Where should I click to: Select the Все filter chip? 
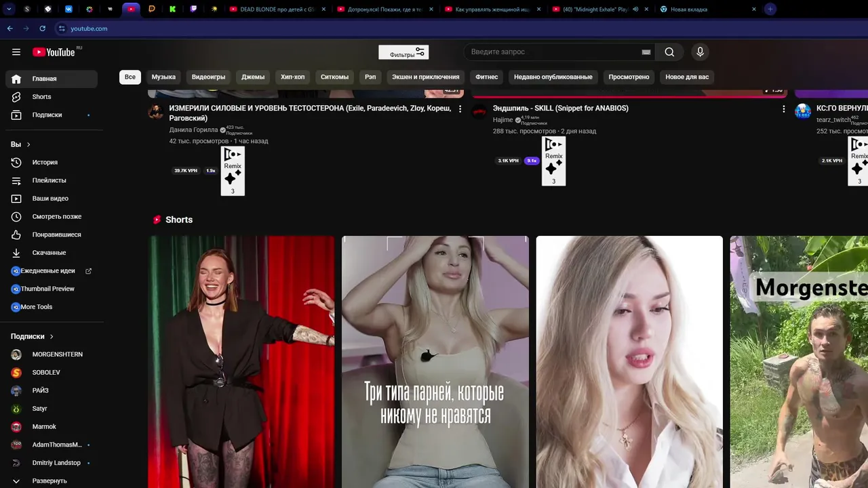[130, 77]
